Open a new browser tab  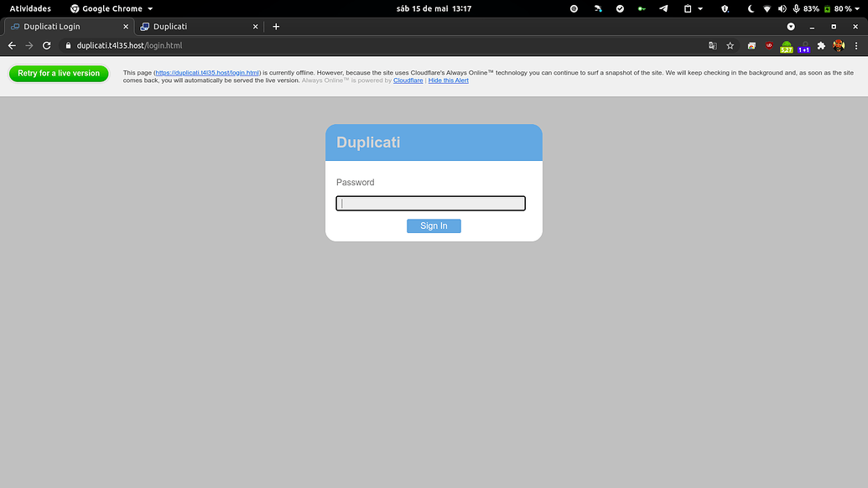tap(276, 27)
